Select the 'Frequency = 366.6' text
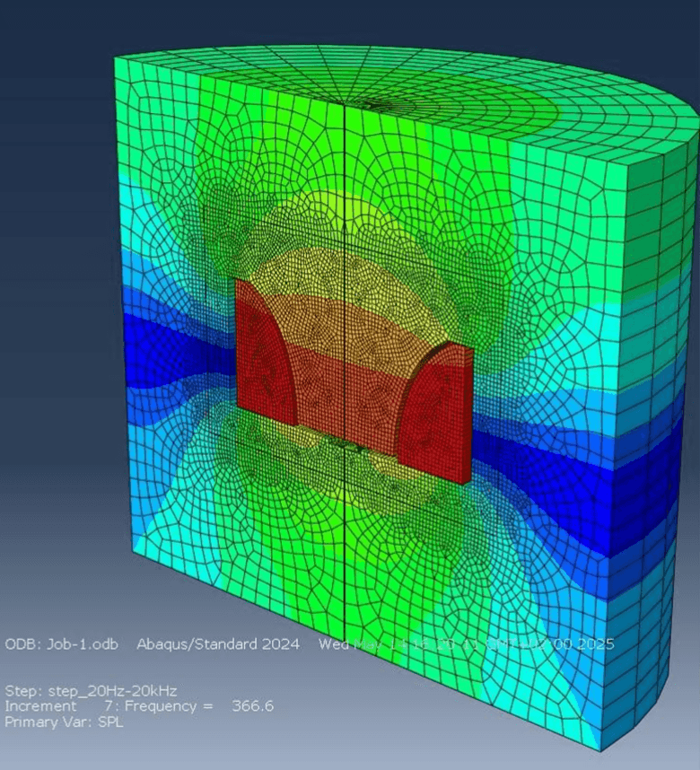The image size is (700, 770). click(199, 706)
